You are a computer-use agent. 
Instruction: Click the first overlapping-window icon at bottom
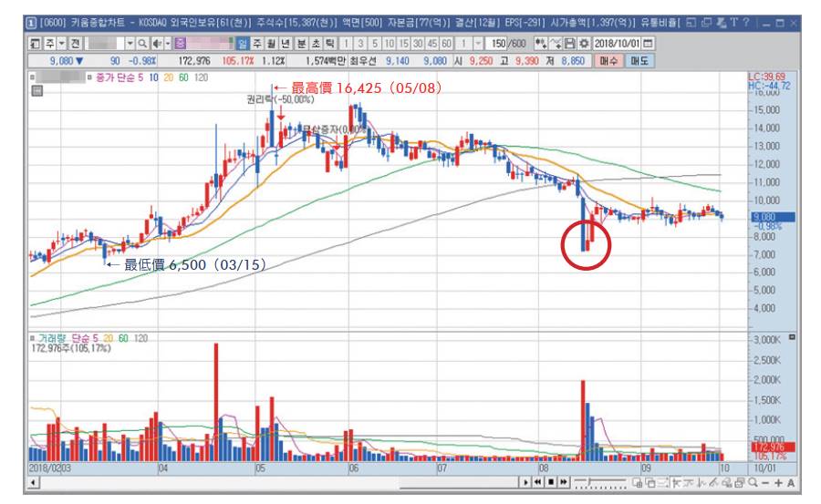637,482
